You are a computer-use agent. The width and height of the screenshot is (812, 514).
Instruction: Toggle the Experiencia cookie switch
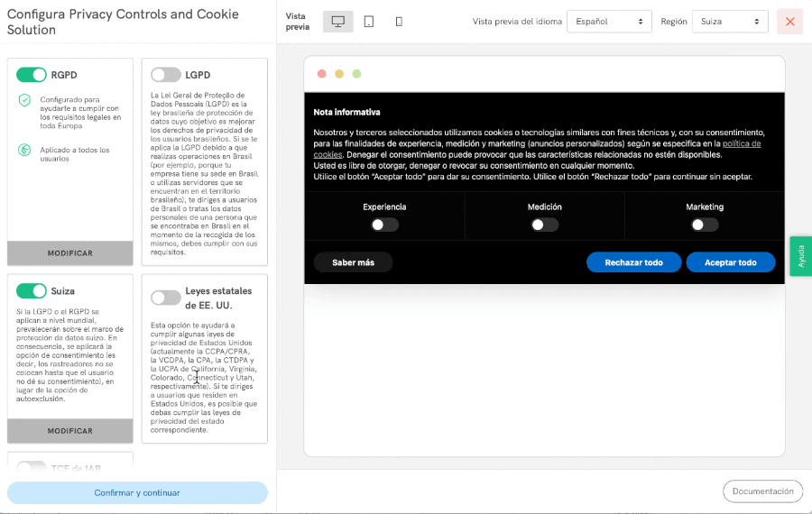[x=384, y=225]
